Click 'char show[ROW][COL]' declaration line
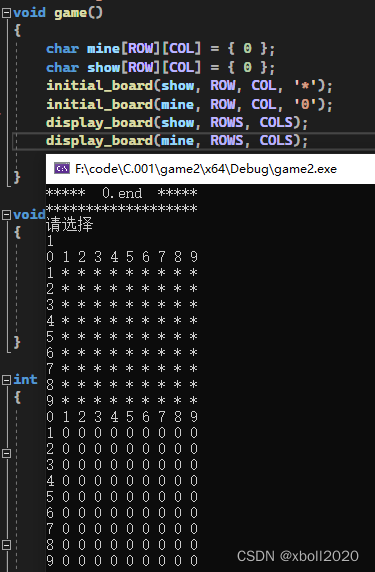 (x=161, y=67)
